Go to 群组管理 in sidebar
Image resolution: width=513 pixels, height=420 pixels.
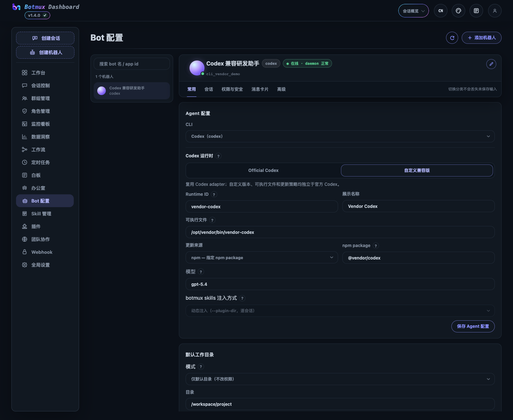click(45, 98)
